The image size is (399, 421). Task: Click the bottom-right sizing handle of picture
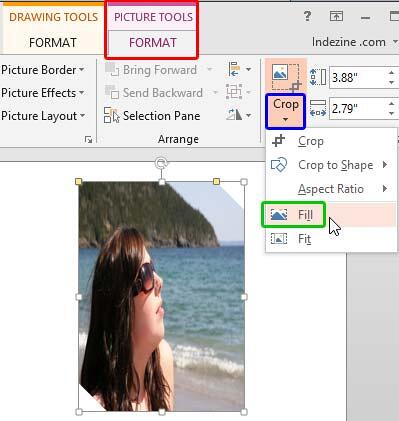coord(244,412)
